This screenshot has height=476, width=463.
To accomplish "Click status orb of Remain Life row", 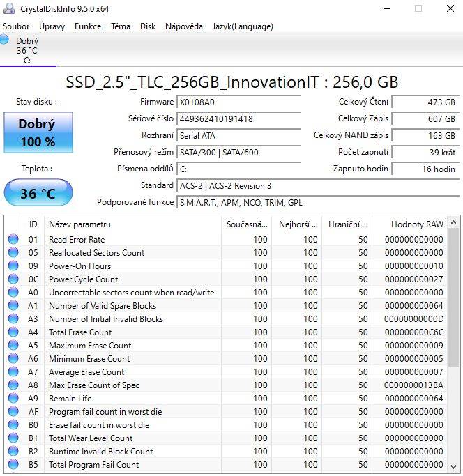I will (x=13, y=398).
